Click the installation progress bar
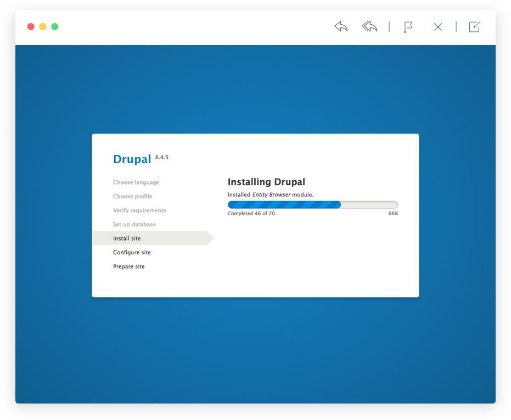Viewport: 511px width, 420px height. click(312, 205)
